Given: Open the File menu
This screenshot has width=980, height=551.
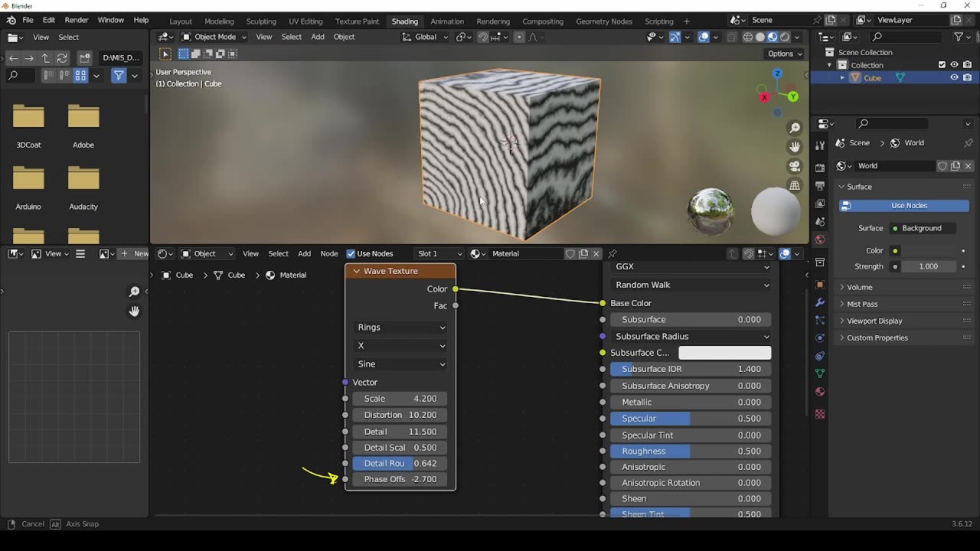Looking at the screenshot, I should (x=28, y=20).
